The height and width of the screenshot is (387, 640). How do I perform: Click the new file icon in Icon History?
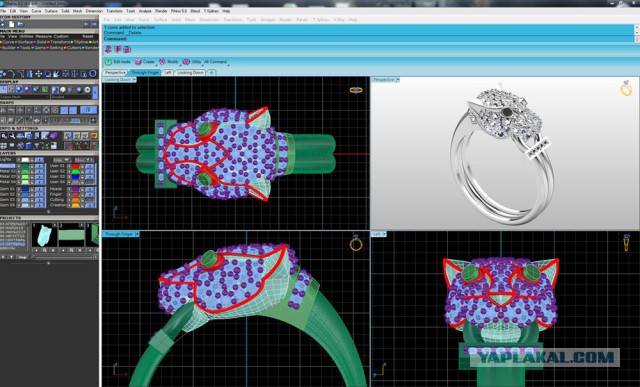click(x=11, y=24)
